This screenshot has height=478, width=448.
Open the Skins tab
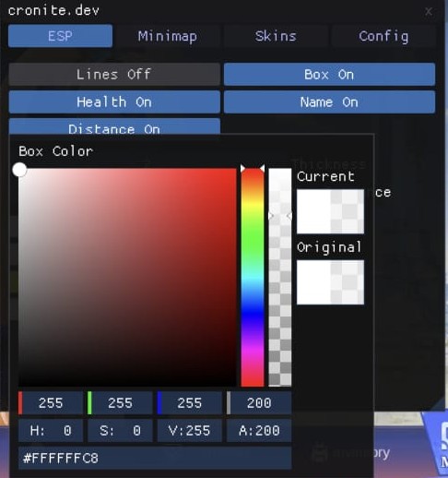point(276,36)
